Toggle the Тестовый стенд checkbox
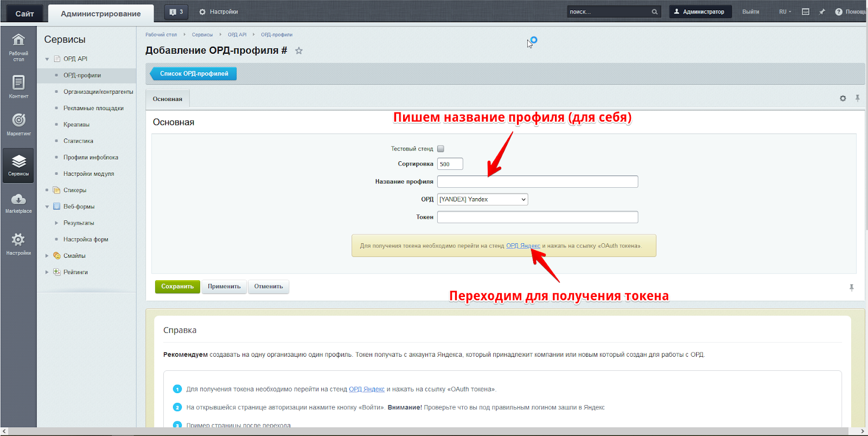The image size is (868, 436). 441,149
